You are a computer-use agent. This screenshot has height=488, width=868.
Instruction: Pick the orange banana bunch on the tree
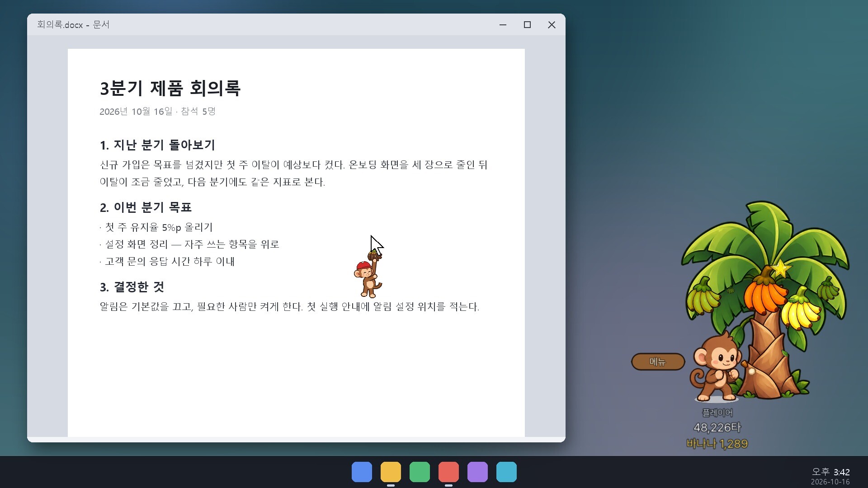pos(765,292)
